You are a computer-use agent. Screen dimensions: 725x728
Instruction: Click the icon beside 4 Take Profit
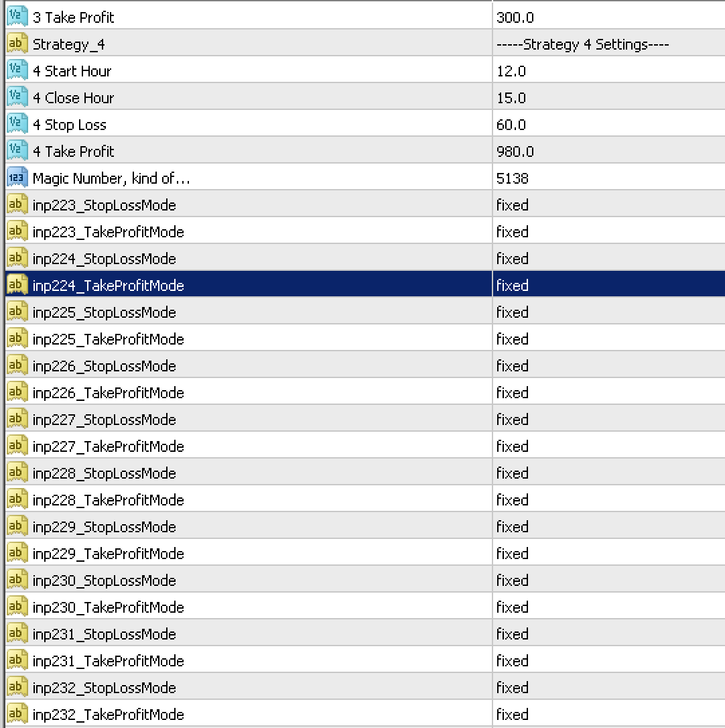17,151
